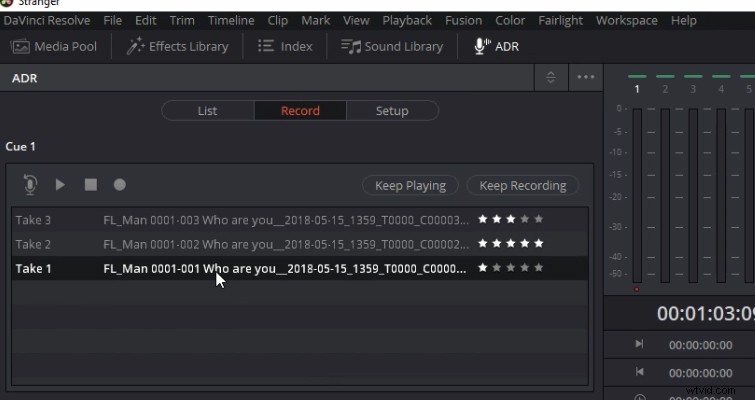The image size is (755, 400).
Task: Open the Mark menu
Action: coord(315,21)
